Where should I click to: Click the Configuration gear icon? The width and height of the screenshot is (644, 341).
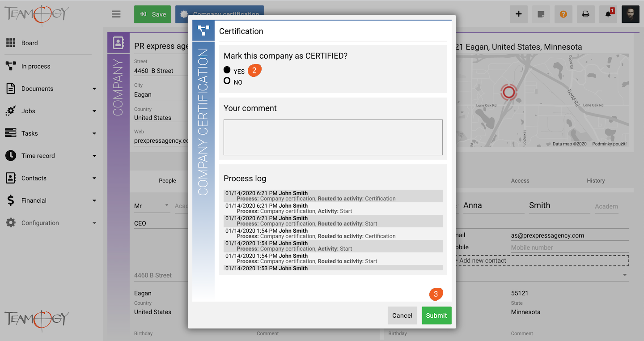11,223
